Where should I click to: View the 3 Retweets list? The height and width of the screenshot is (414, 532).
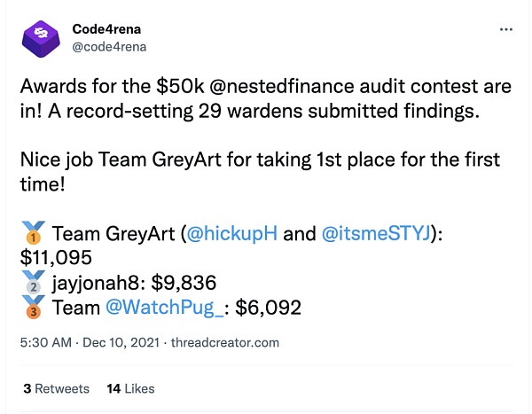56,388
